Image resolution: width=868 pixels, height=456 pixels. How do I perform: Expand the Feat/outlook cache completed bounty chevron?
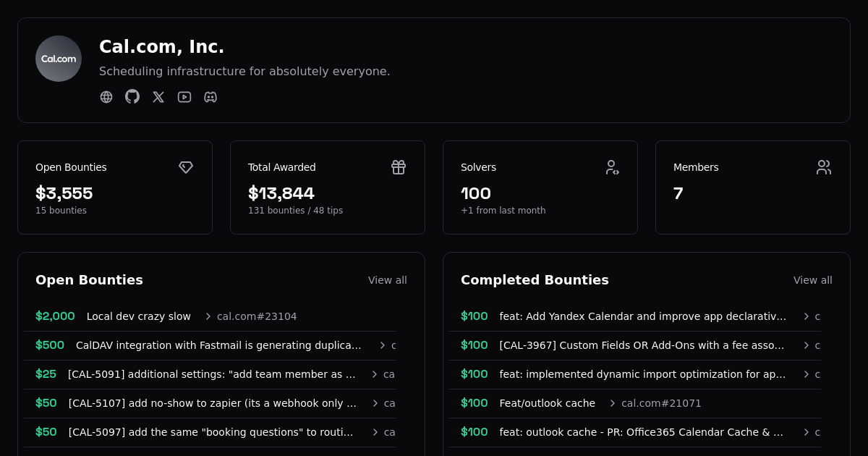click(x=611, y=403)
